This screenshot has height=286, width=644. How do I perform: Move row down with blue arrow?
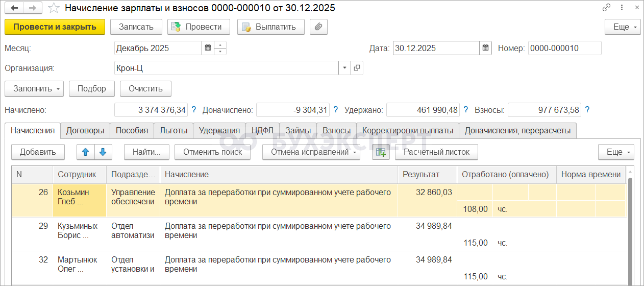[103, 152]
